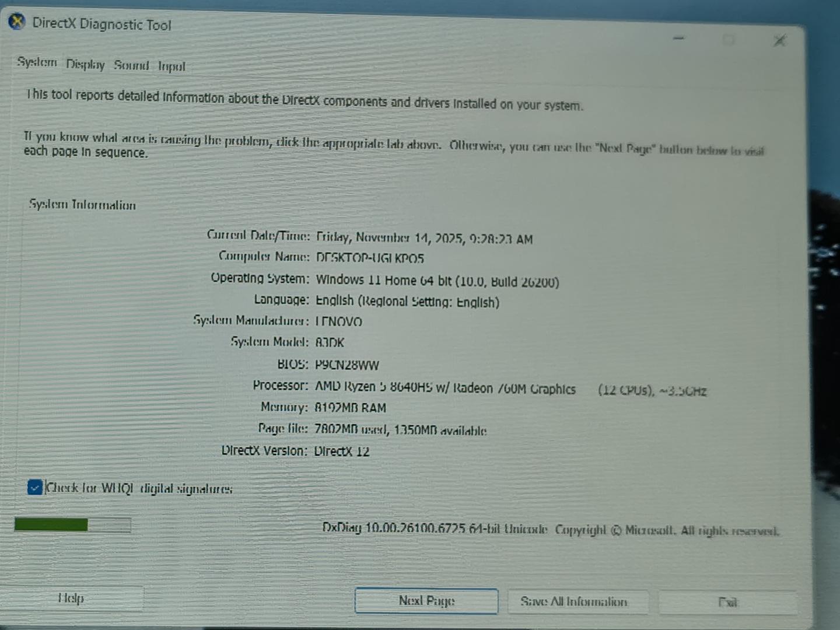Click the Exit button
This screenshot has height=630, width=840.
tap(727, 602)
